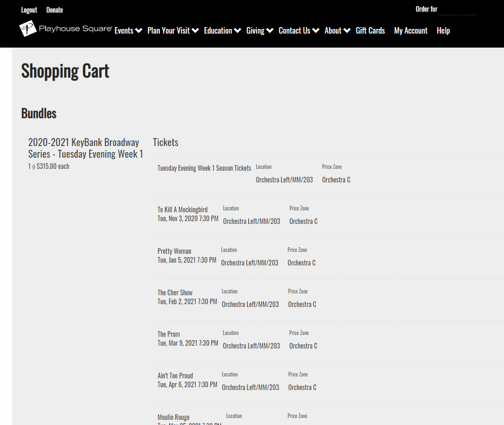Click the 'To Kill A Mockingbird' title

(x=183, y=210)
